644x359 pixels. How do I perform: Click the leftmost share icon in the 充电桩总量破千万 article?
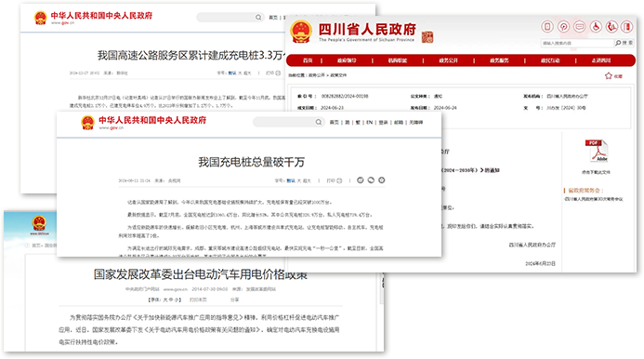(x=361, y=180)
